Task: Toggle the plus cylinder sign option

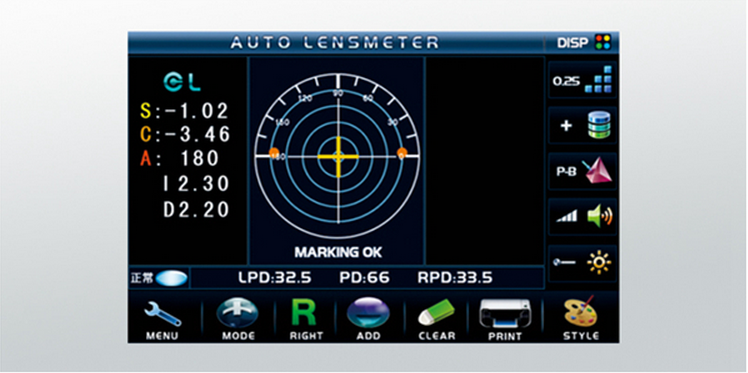Action: point(582,125)
